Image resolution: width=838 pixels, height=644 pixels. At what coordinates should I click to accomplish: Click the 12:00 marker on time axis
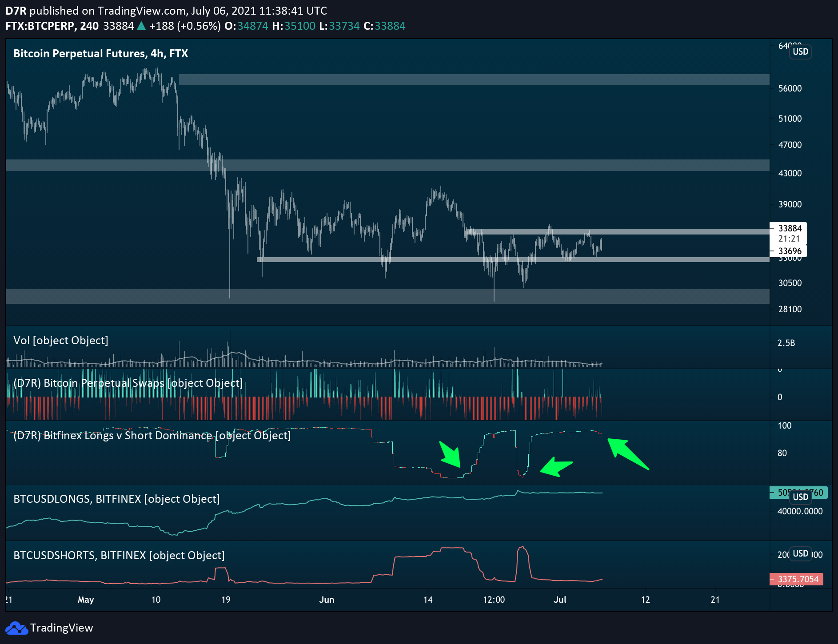pyautogui.click(x=494, y=600)
